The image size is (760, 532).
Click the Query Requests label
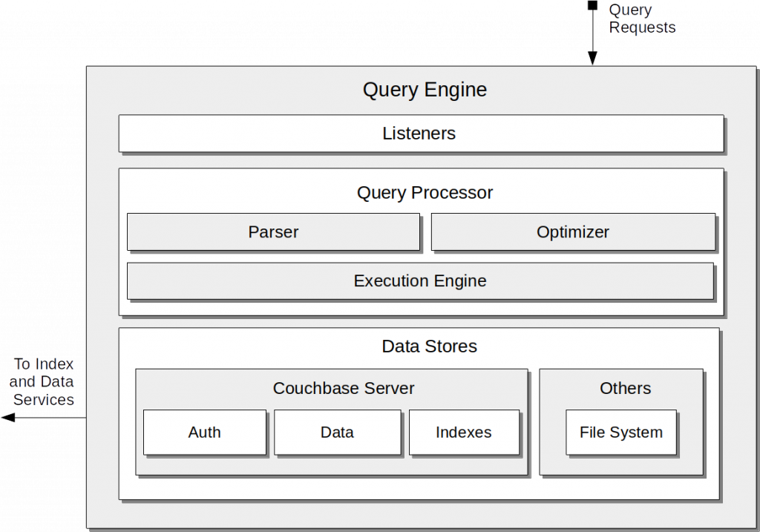(642, 19)
